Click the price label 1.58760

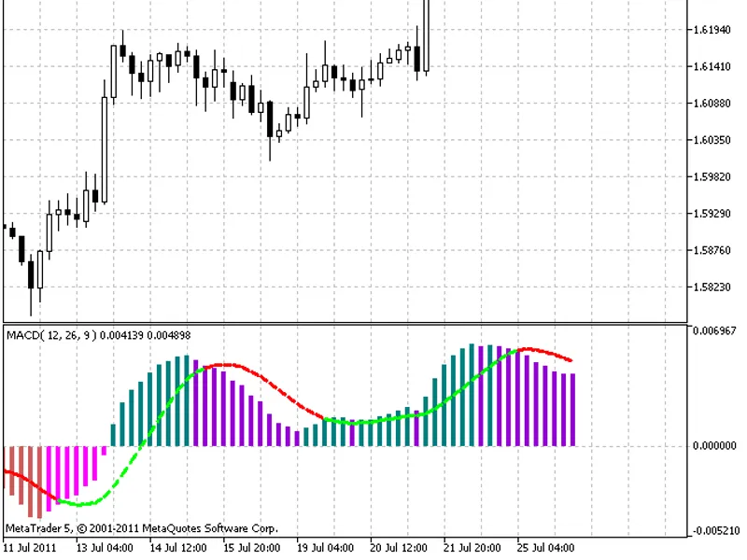(712, 250)
